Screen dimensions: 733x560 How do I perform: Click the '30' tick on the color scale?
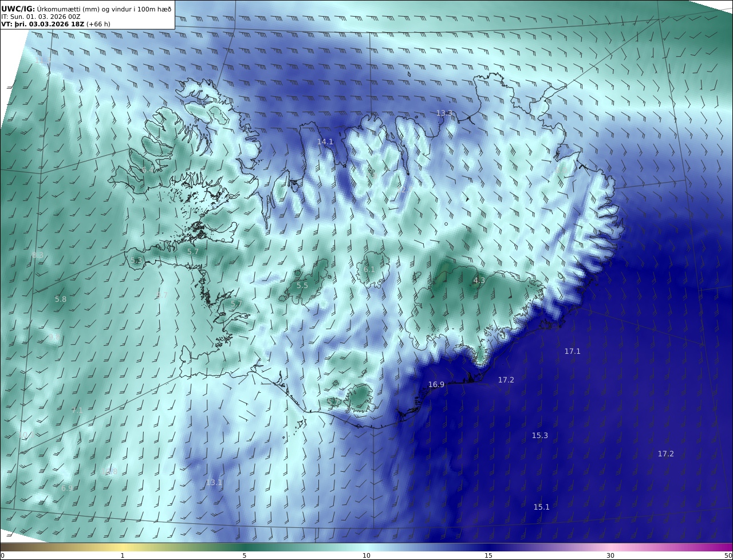point(610,555)
